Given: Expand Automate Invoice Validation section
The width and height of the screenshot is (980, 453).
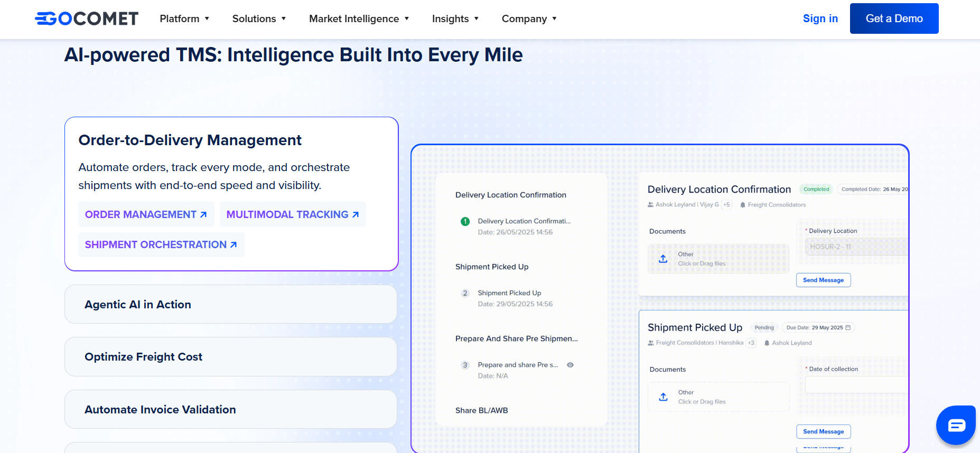Looking at the screenshot, I should [231, 410].
